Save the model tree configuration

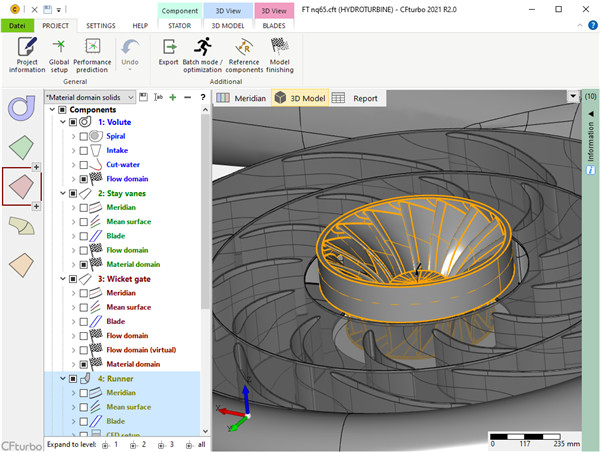(x=143, y=97)
